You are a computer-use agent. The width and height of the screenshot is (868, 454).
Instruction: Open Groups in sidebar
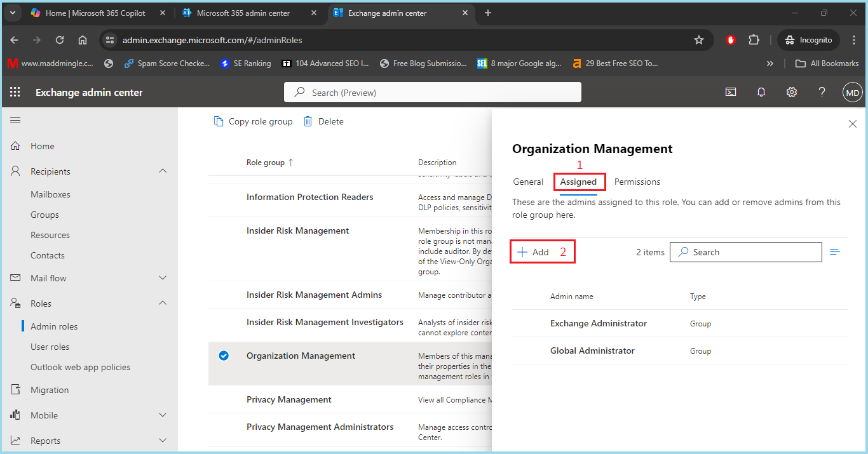pos(44,215)
